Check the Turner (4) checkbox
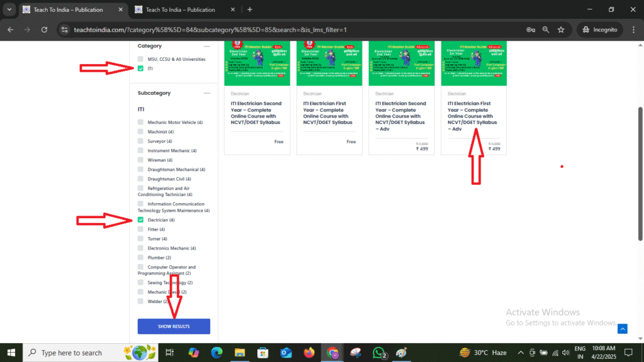This screenshot has width=644, height=362. click(x=140, y=239)
